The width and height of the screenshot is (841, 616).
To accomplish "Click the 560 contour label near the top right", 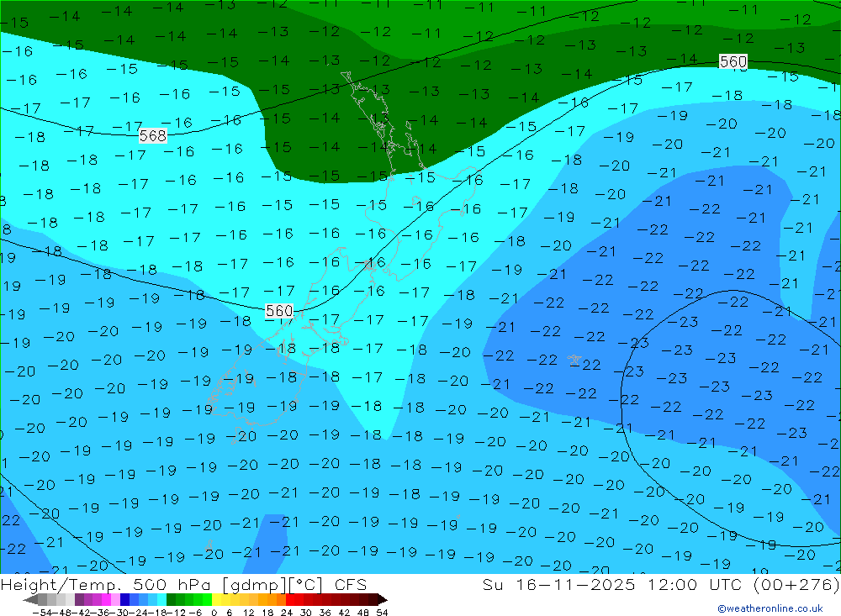I will click(733, 61).
